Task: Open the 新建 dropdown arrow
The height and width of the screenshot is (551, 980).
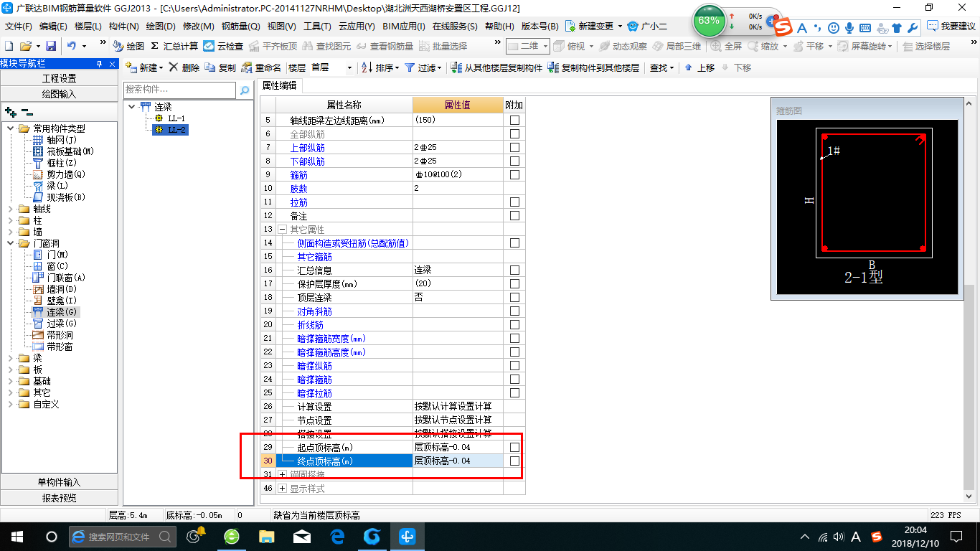Action: tap(161, 67)
